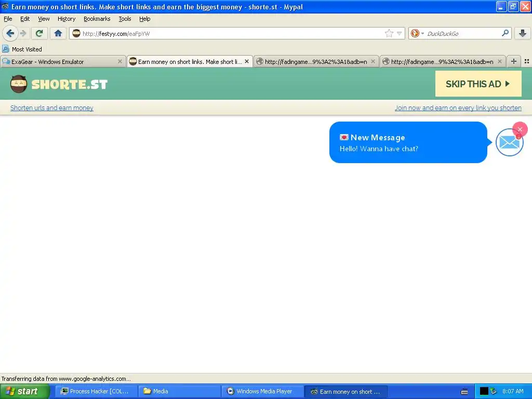The width and height of the screenshot is (532, 399).
Task: Open the History menu
Action: 66,19
